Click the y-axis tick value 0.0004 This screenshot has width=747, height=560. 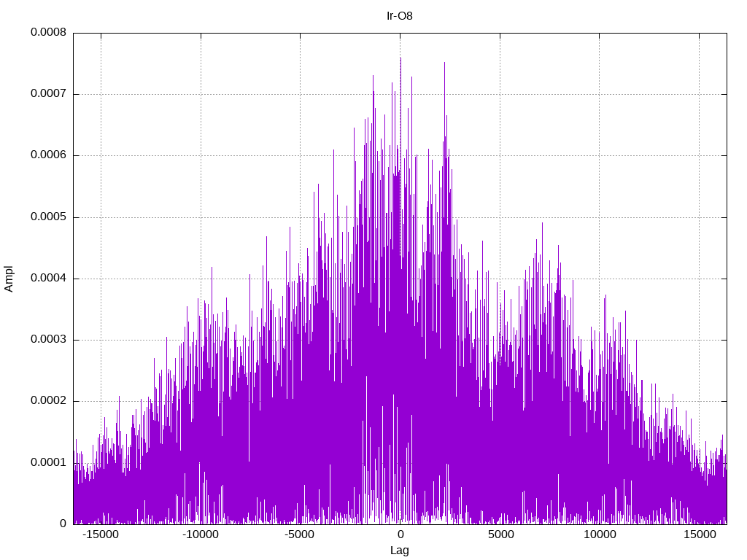pyautogui.click(x=48, y=278)
